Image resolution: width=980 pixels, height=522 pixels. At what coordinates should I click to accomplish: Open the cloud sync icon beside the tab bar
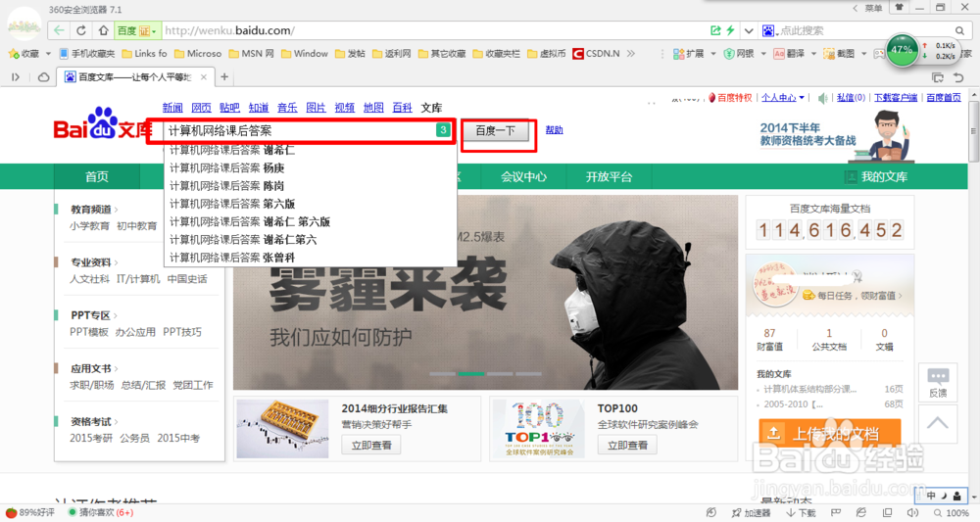(x=44, y=76)
